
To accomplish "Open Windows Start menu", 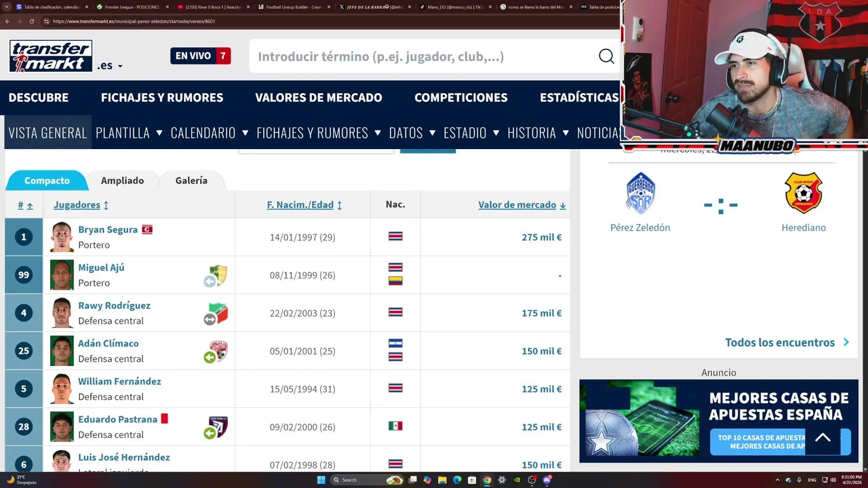I will 321,480.
